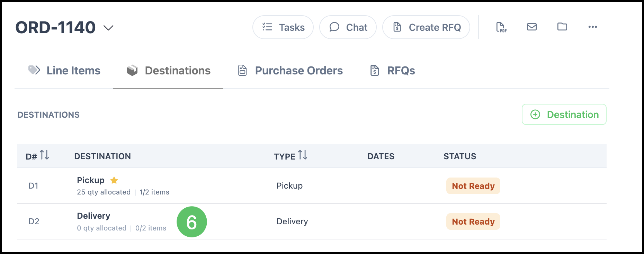Click the star icon next to Pickup
Viewport: 644px width, 254px height.
pos(114,180)
